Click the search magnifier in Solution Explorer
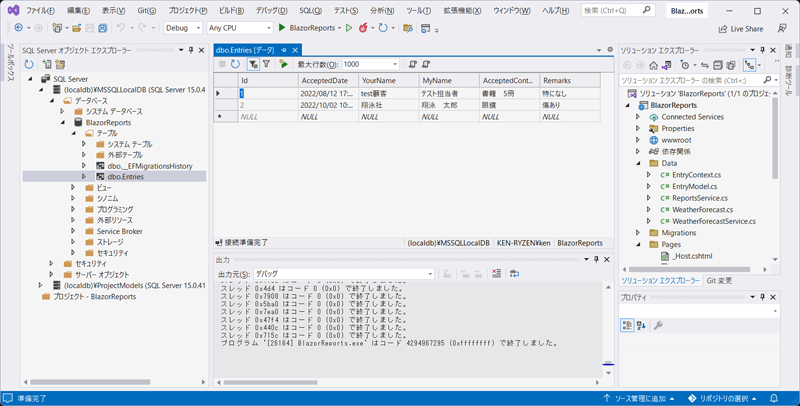The width and height of the screenshot is (800, 406). (767, 80)
